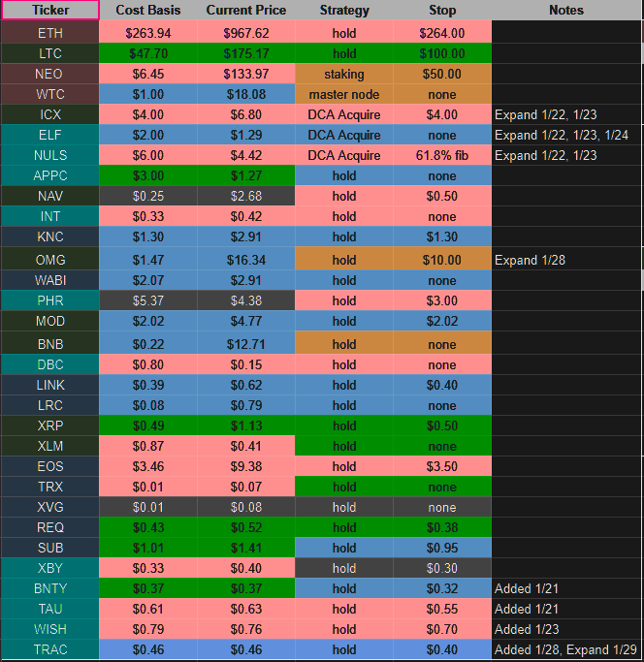Select BNB current price $12.71
644x662 pixels.
[x=246, y=344]
